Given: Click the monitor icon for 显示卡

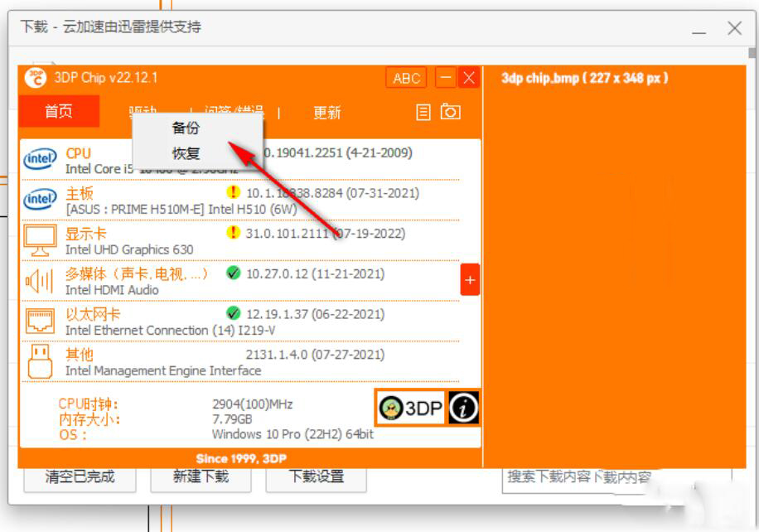Looking at the screenshot, I should 40,240.
